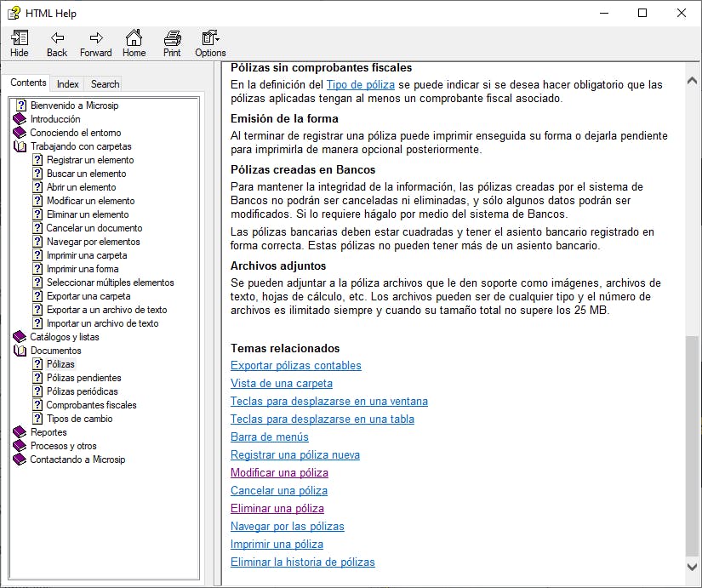The height and width of the screenshot is (588, 702).
Task: Select Pólizas periódicas topic
Action: pos(82,391)
